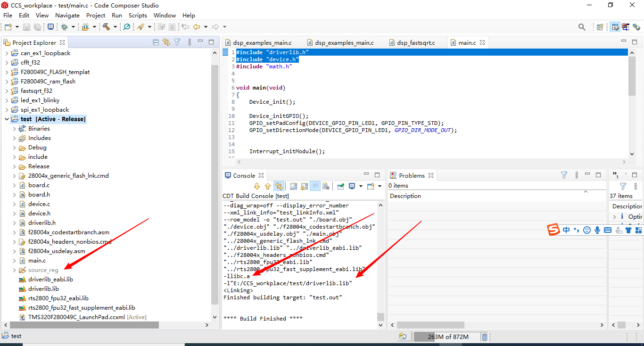Image resolution: width=644 pixels, height=346 pixels.
Task: Click the Last Edit Location icon
Action: pyautogui.click(x=185, y=27)
